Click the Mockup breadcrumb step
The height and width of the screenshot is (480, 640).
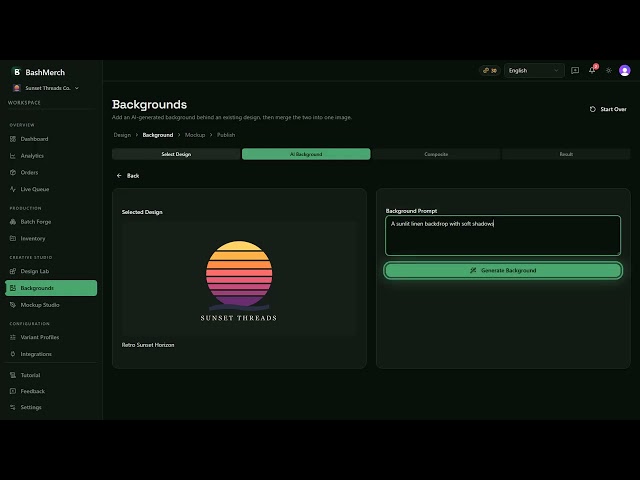coord(195,135)
